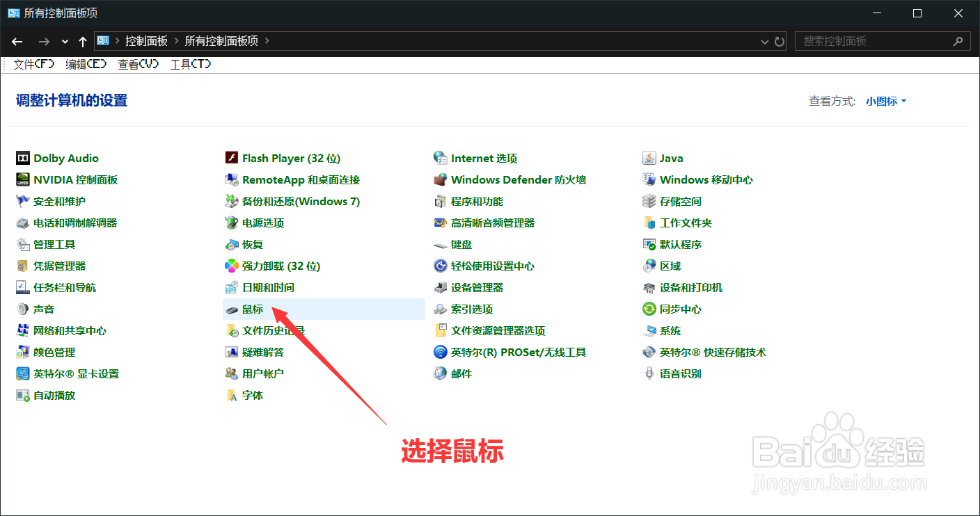
Task: Click the 字体 font icon
Action: pos(232,395)
